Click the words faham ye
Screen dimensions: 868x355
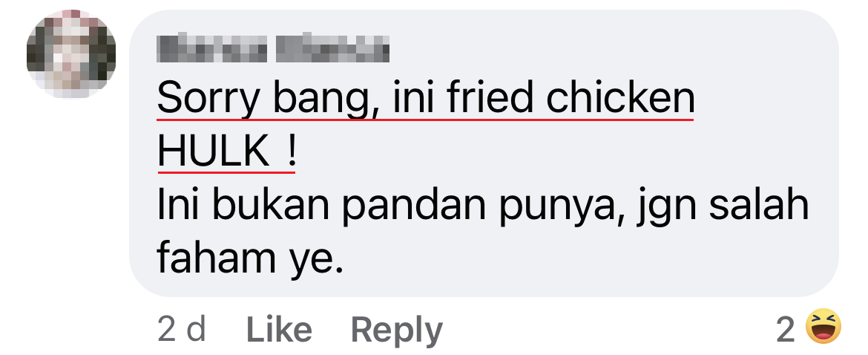(250, 260)
